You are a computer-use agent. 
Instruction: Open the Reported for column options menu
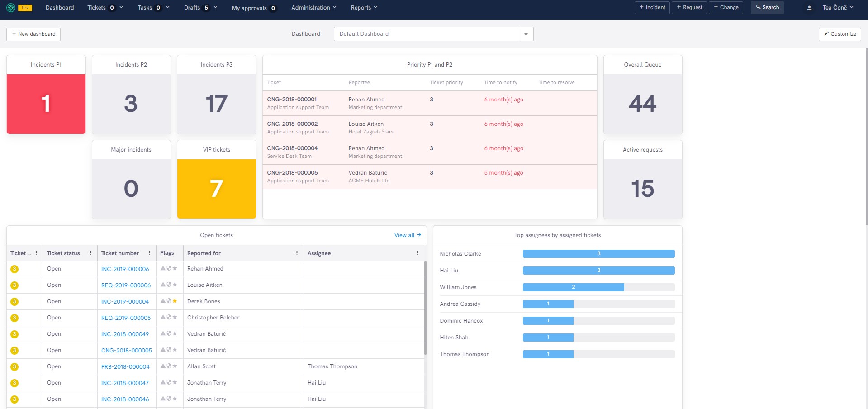click(x=297, y=253)
